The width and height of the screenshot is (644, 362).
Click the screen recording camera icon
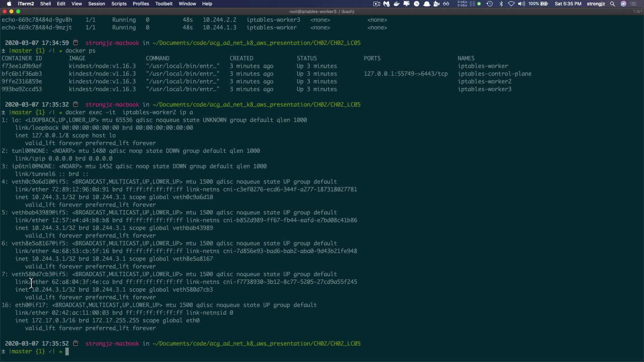[x=377, y=4]
